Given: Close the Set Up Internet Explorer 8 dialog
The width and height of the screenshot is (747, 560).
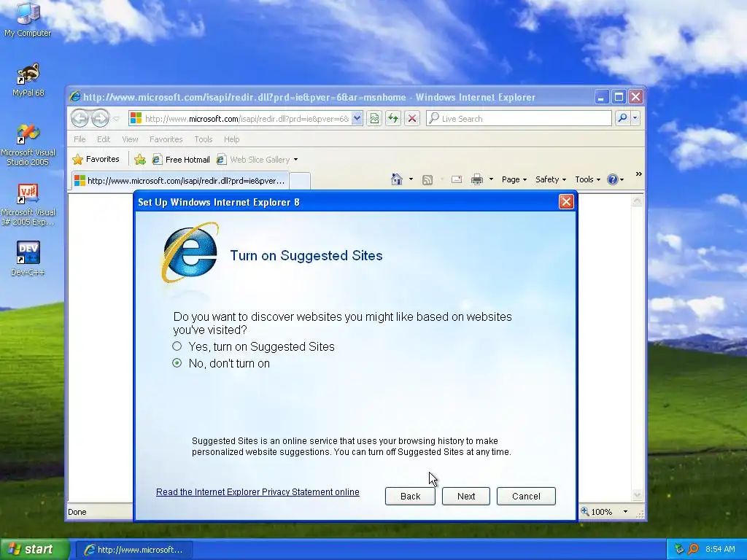Looking at the screenshot, I should [x=566, y=202].
